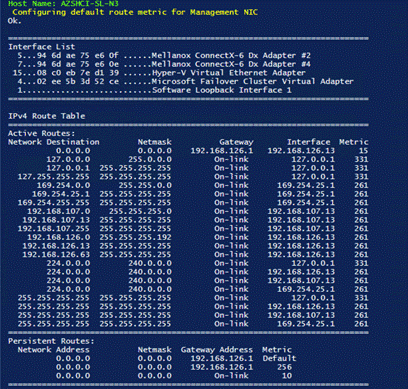Click network destination 127.0.0.0

pyautogui.click(x=68, y=159)
